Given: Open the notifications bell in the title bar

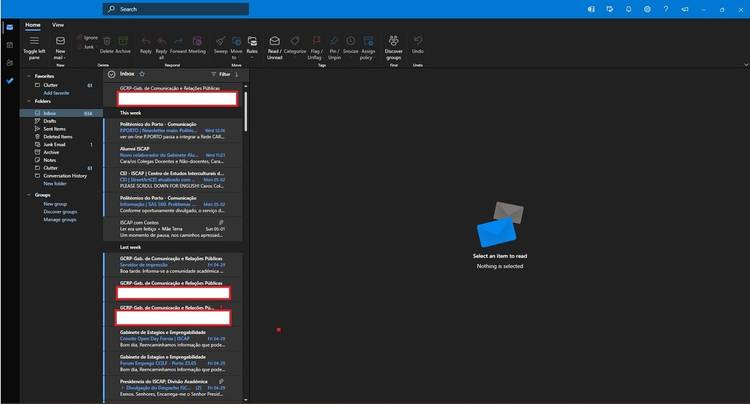Looking at the screenshot, I should tap(629, 9).
